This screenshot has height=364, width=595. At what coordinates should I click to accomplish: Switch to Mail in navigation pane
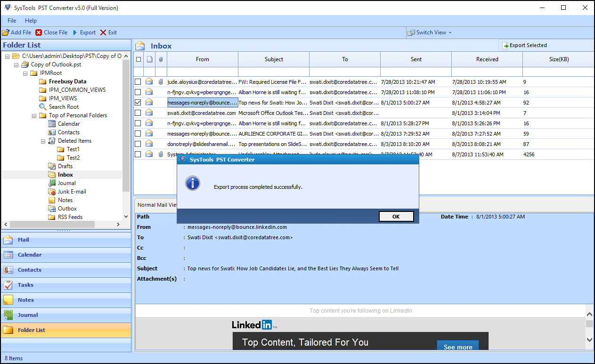(x=66, y=240)
